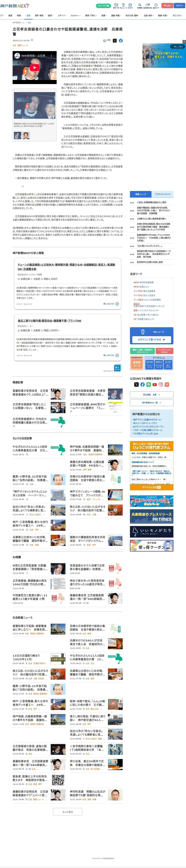
Task: Open official X account icon in sidebar
Action: pyautogui.click(x=136, y=385)
